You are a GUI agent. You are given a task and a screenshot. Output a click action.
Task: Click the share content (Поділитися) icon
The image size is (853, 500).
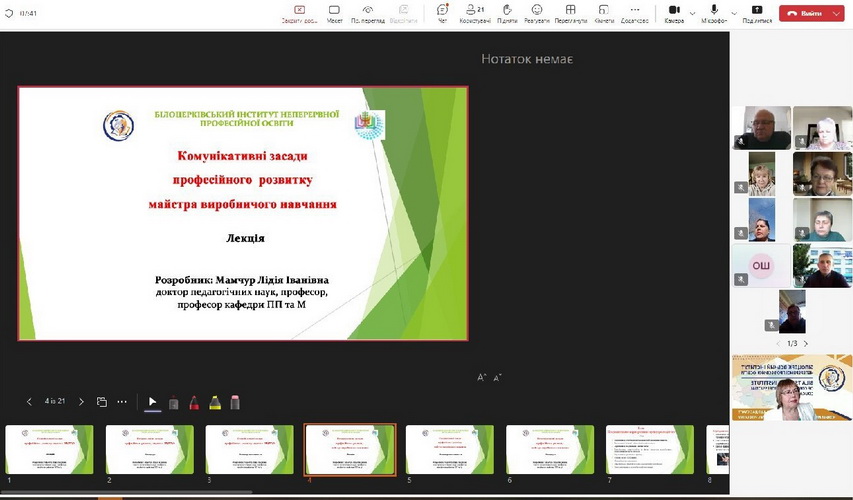757,11
